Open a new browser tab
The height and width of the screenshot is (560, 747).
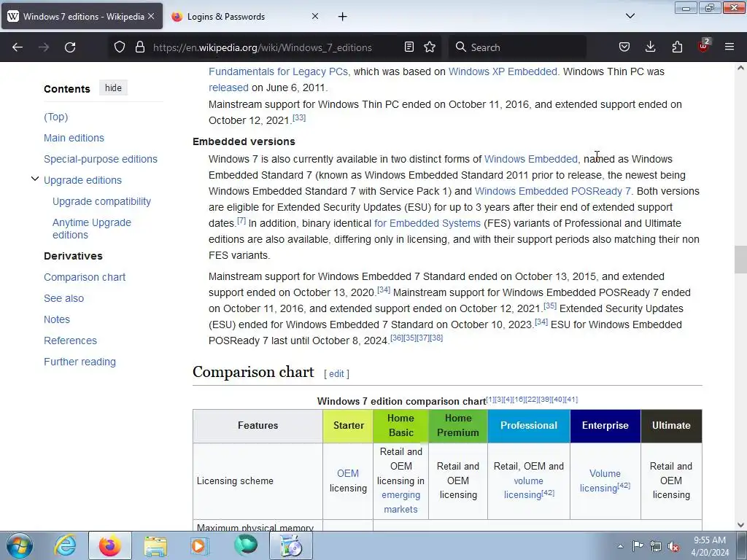tap(343, 17)
